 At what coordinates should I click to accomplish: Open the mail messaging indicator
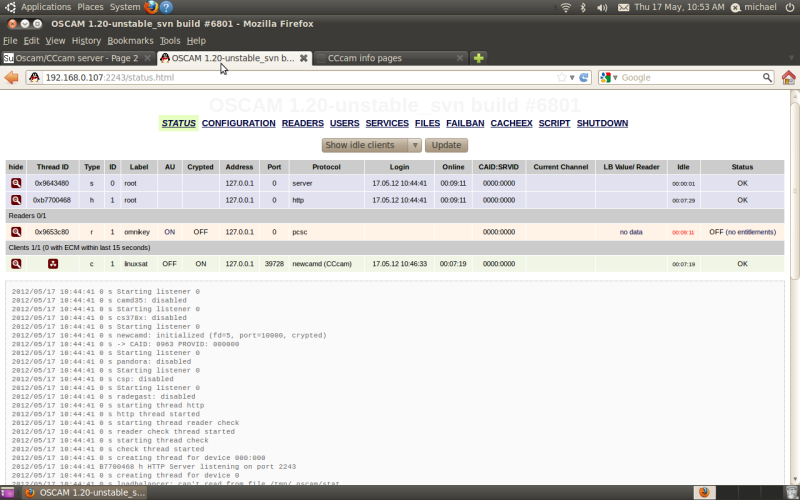[623, 7]
